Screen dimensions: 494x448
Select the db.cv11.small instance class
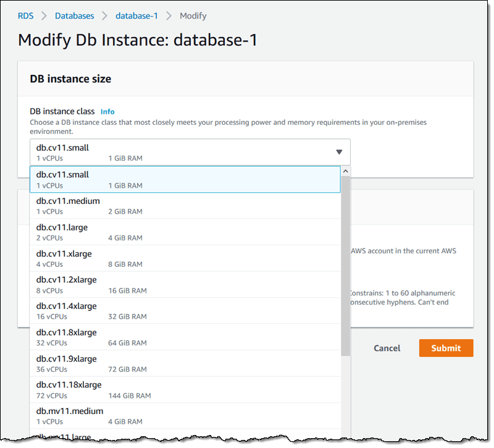tap(185, 179)
